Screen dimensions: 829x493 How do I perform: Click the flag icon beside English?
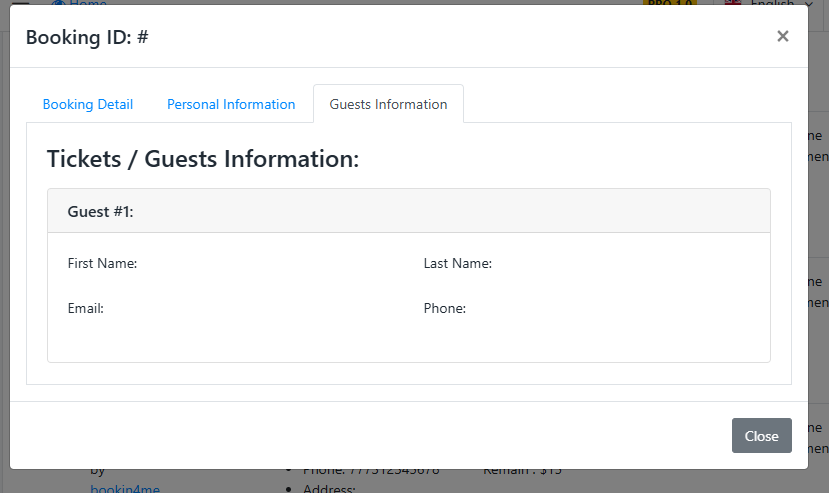coord(733,3)
